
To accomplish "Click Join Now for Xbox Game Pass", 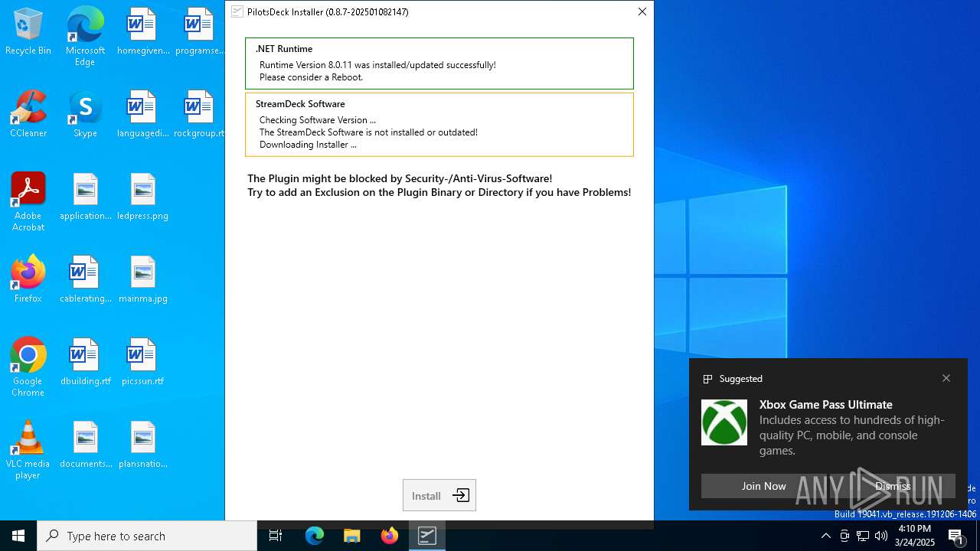I will 763,486.
